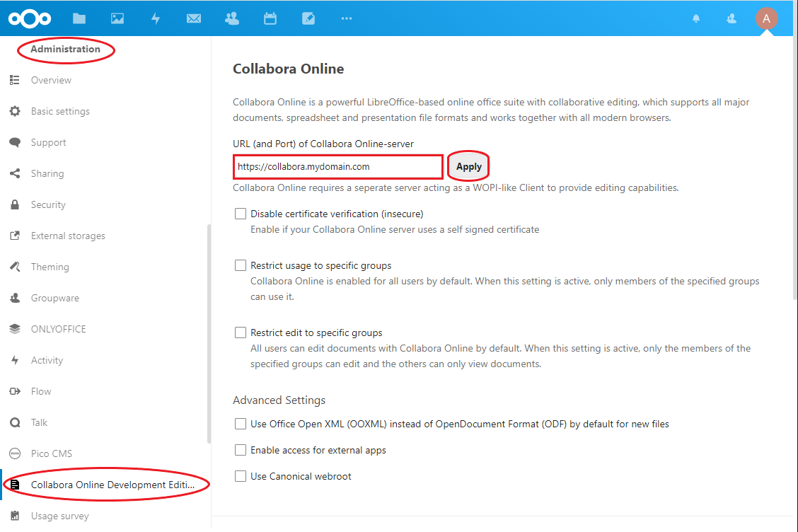The image size is (798, 532).
Task: Open the Calendar icon
Action: pos(270,19)
